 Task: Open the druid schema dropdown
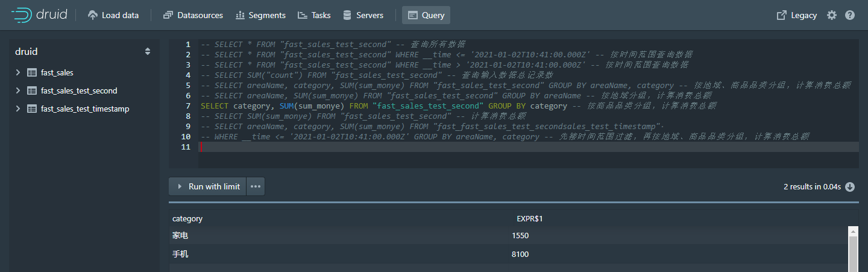(x=147, y=52)
